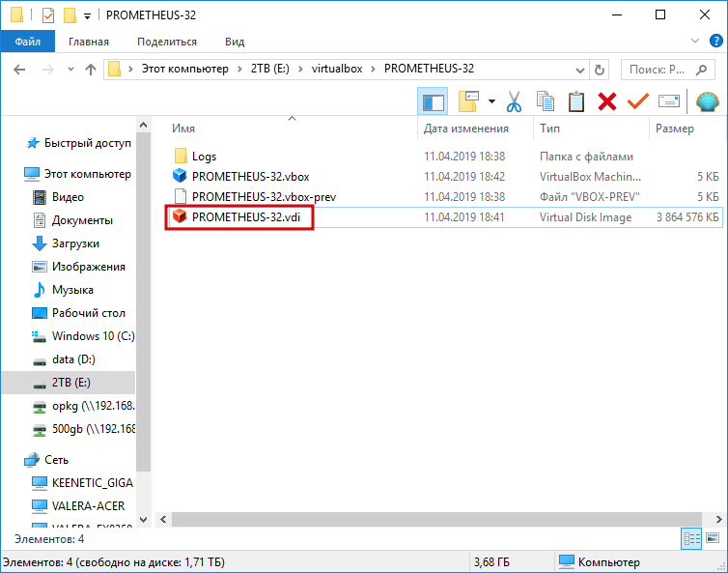Click horizontal scrollbar right arrow
This screenshot has width=728, height=573.
pyautogui.click(x=718, y=519)
